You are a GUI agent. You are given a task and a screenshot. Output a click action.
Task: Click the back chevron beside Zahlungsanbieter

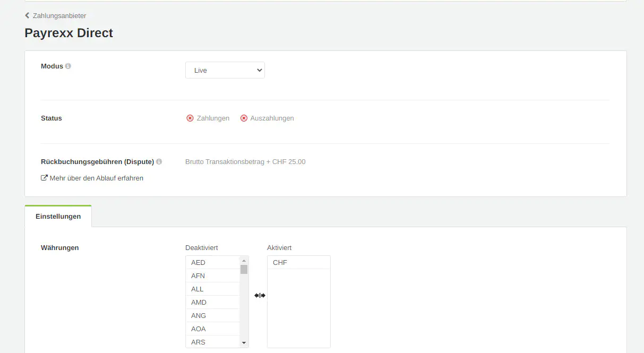pos(27,15)
